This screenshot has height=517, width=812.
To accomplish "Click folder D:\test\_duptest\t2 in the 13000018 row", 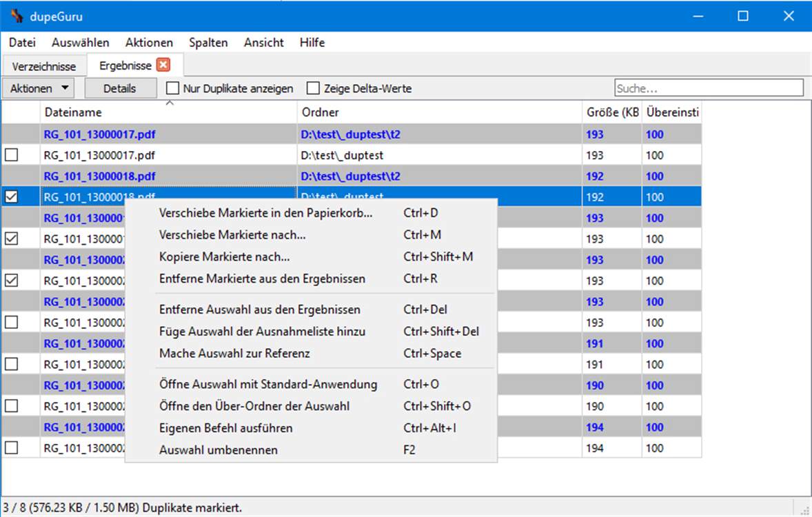I will 351,176.
